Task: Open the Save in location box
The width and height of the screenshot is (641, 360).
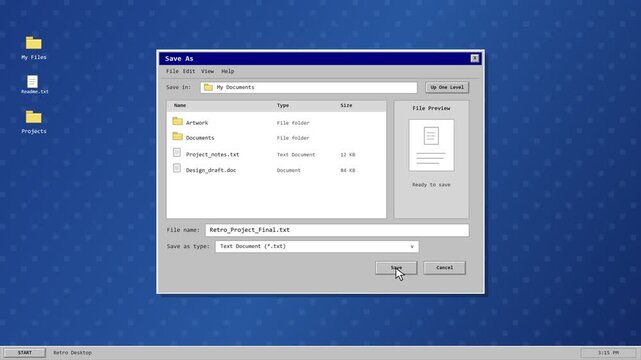Action: click(309, 87)
